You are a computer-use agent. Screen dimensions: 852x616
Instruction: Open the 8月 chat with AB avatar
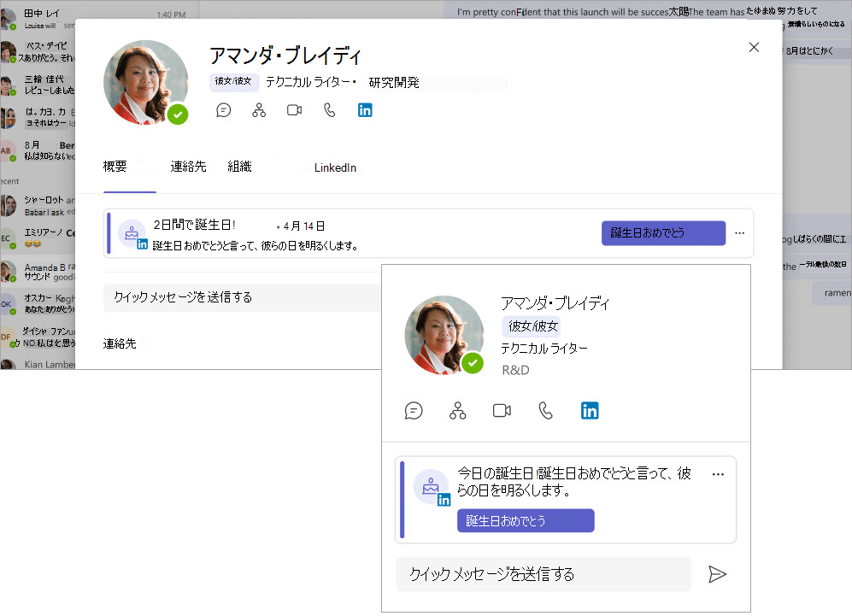coord(38,150)
